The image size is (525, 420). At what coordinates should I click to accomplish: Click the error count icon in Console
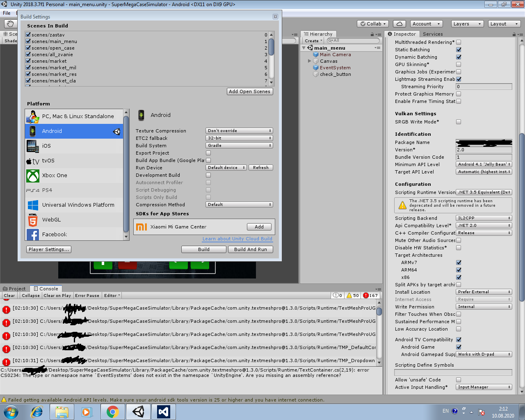click(x=366, y=295)
